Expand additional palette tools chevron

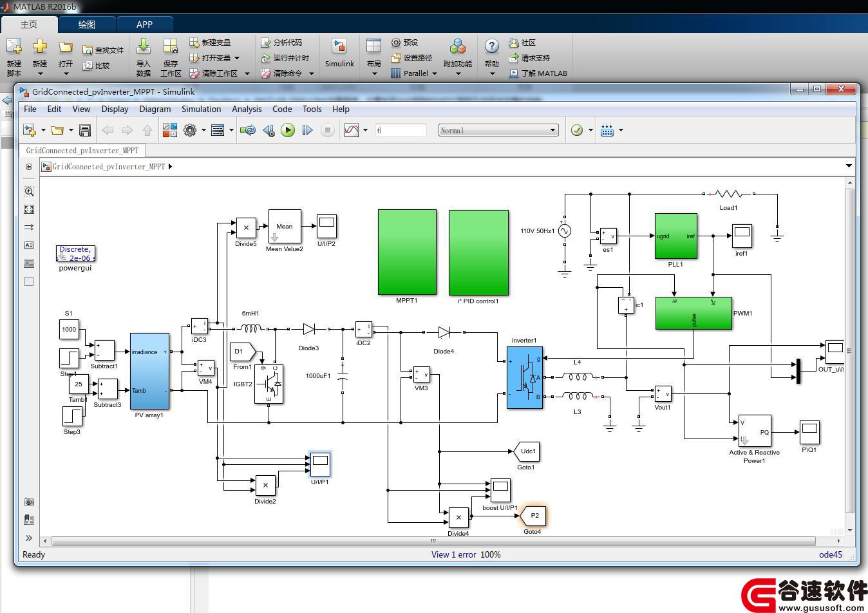coord(29,538)
